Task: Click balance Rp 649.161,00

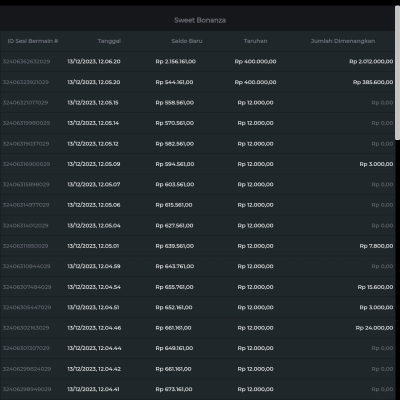Action: click(174, 349)
